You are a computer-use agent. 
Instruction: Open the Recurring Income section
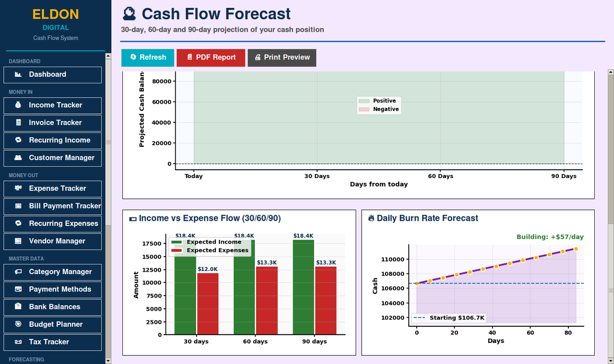(53, 141)
